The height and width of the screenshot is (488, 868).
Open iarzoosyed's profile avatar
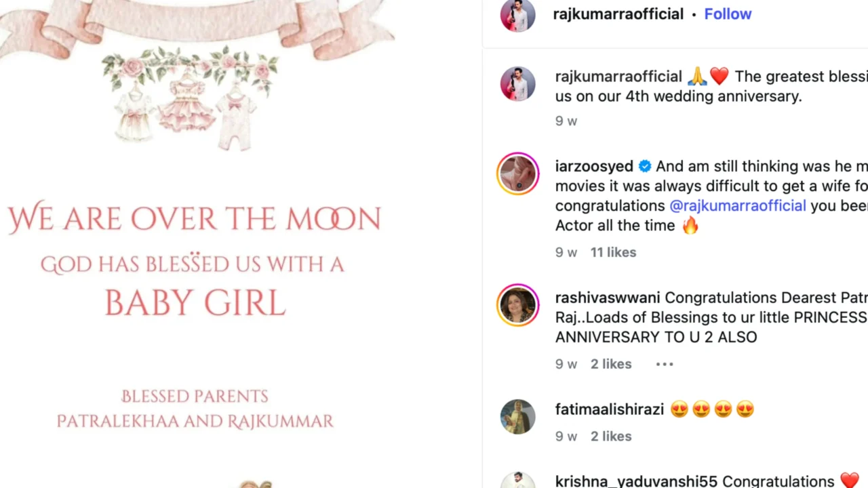point(517,174)
